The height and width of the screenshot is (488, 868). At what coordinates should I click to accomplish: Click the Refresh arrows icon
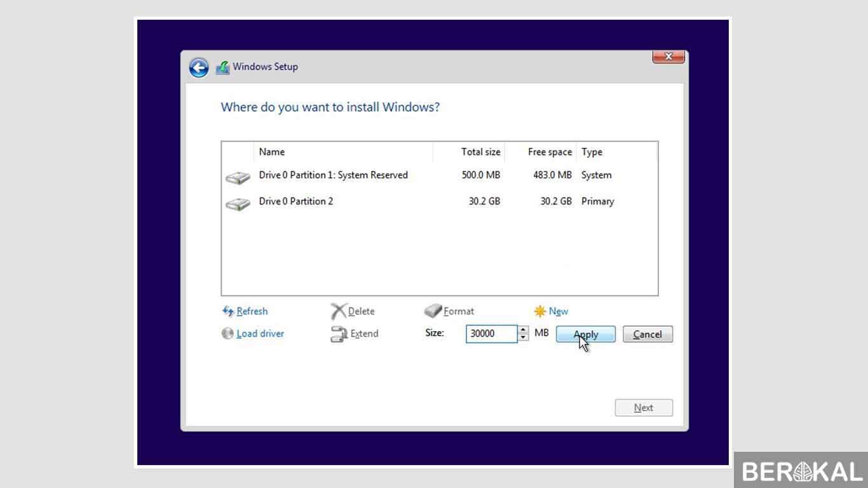point(228,311)
